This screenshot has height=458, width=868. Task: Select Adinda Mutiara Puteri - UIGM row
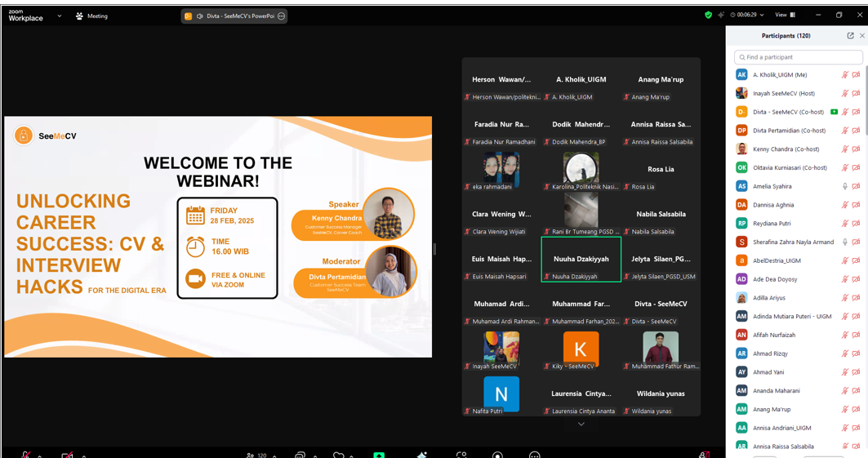[797, 317]
